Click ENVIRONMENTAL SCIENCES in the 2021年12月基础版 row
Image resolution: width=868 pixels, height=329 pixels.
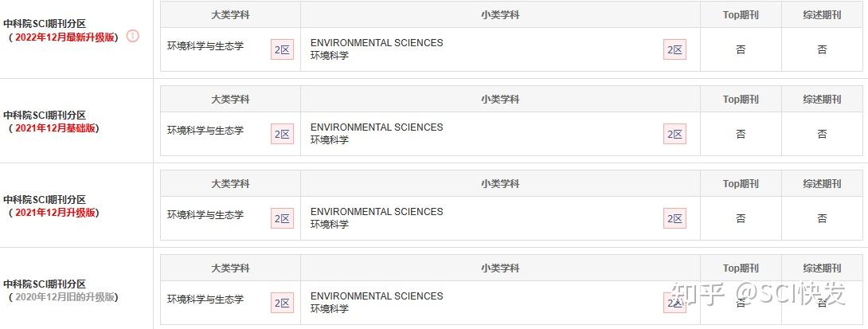pos(377,127)
